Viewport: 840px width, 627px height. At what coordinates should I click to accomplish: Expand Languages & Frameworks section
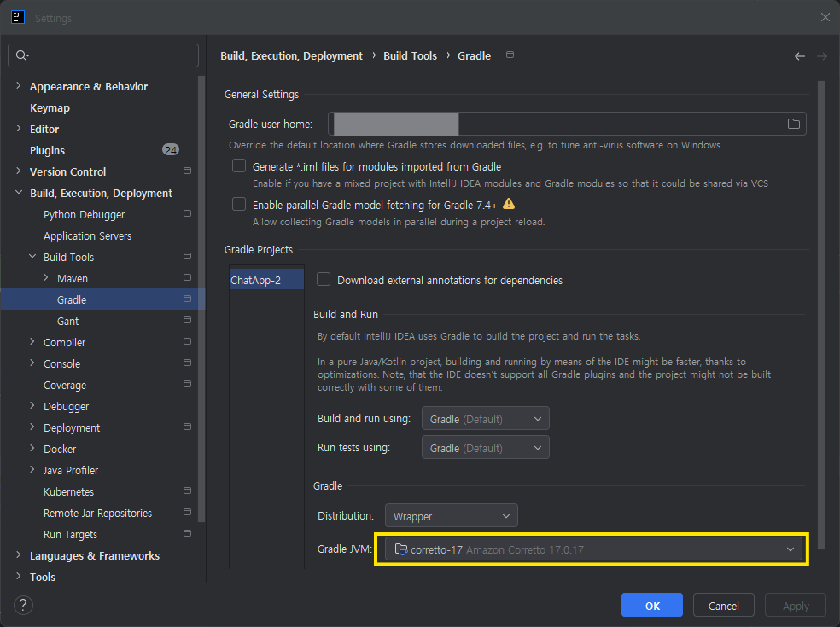click(19, 555)
